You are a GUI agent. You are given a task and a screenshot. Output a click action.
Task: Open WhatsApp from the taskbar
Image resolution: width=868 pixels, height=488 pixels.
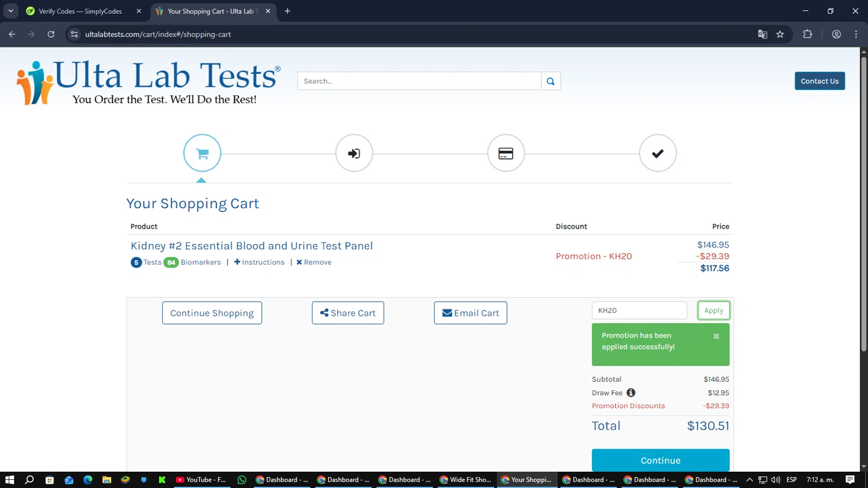pos(242,480)
